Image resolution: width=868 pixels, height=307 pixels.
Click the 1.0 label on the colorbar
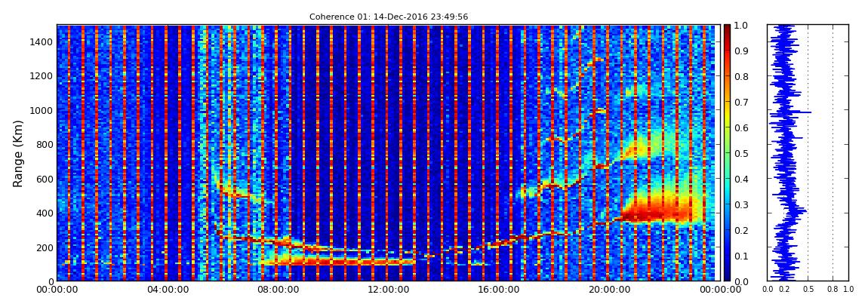(x=743, y=26)
